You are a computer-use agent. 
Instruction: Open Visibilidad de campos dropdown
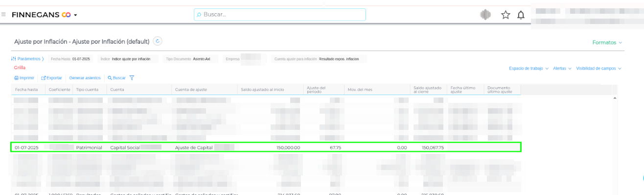point(598,69)
